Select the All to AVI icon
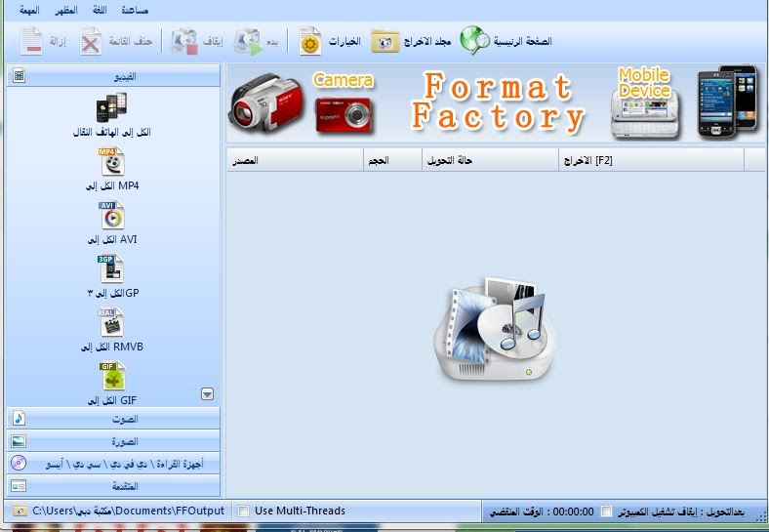This screenshot has height=532, width=769. click(112, 215)
